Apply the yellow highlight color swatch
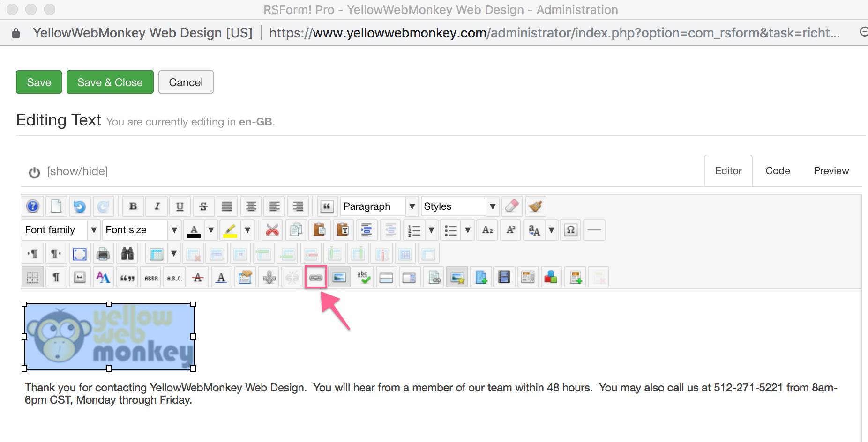Image resolution: width=868 pixels, height=442 pixels. click(230, 230)
